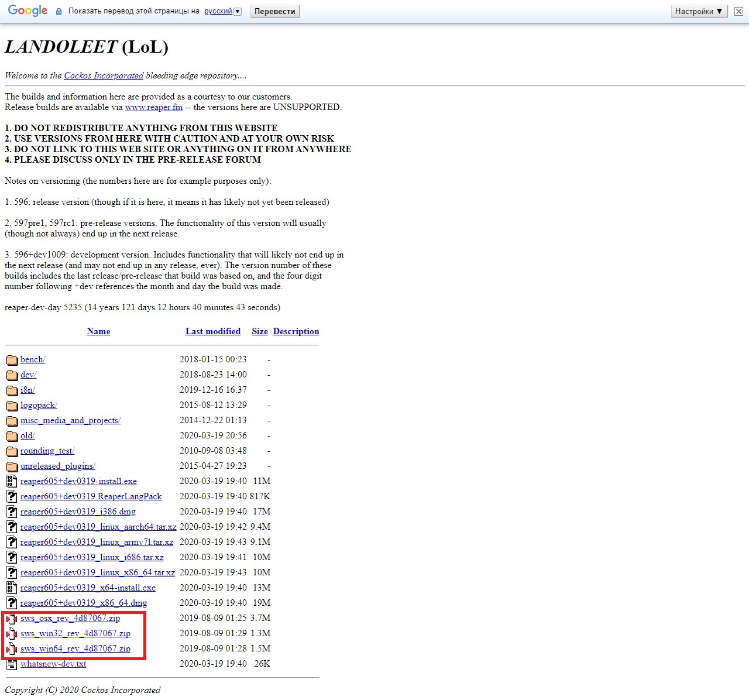Download the linux_aarch64.tar.xz build
749x700 pixels.
pos(98,527)
